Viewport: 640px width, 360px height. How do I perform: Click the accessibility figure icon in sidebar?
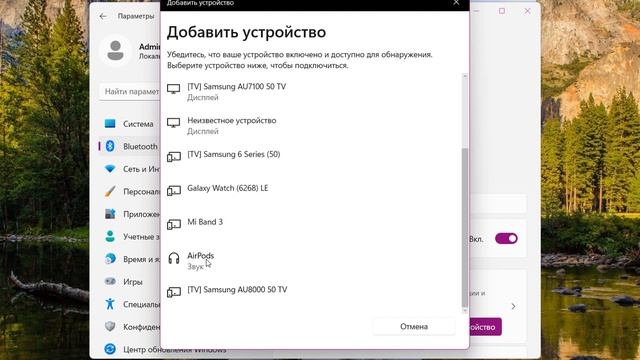(x=110, y=304)
